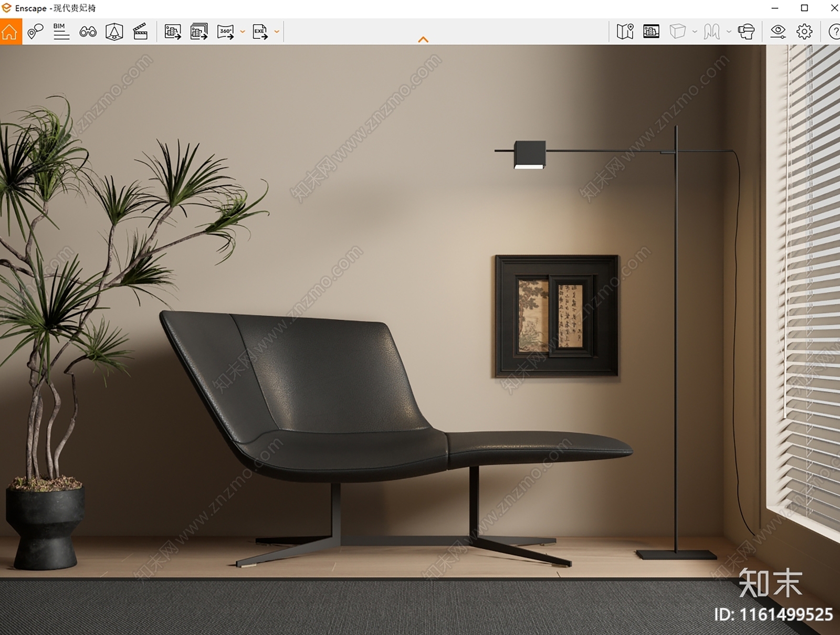Screen dimensions: 840x635
Task: Export a 360° mono panorama
Action: pyautogui.click(x=226, y=31)
